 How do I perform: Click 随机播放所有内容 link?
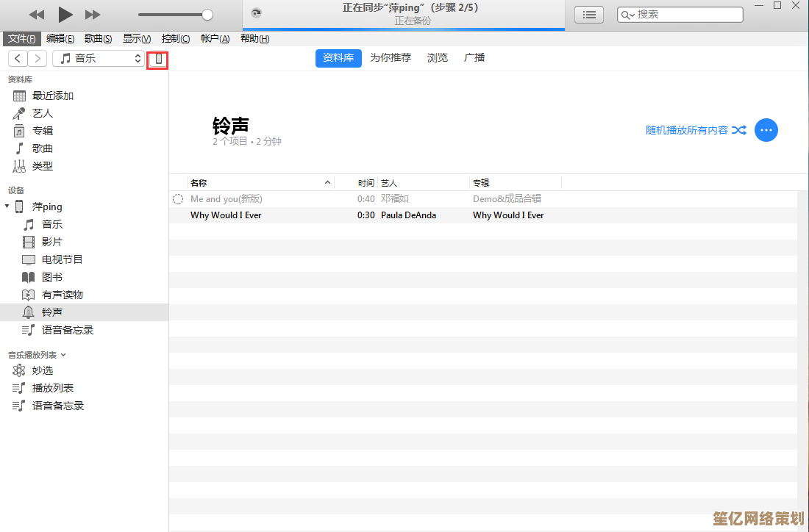click(x=686, y=130)
